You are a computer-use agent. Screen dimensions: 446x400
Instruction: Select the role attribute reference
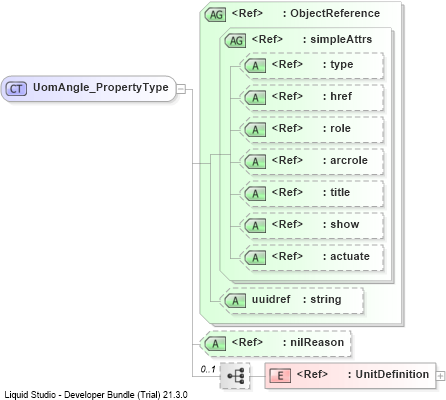click(312, 130)
